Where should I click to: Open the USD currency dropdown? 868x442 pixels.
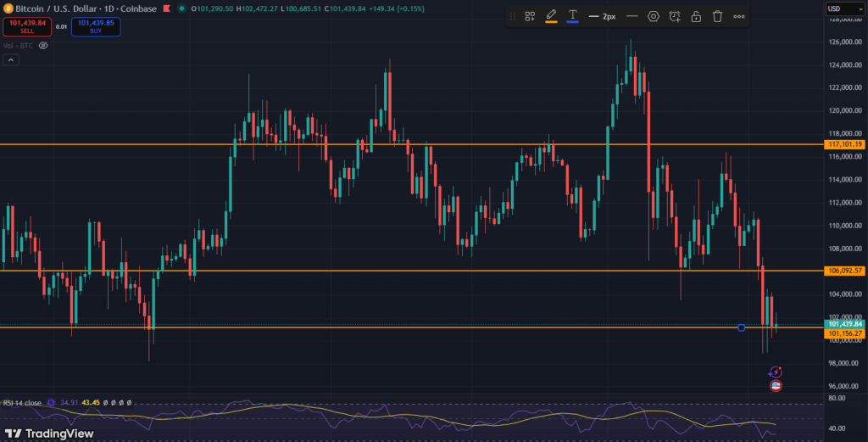tap(845, 8)
